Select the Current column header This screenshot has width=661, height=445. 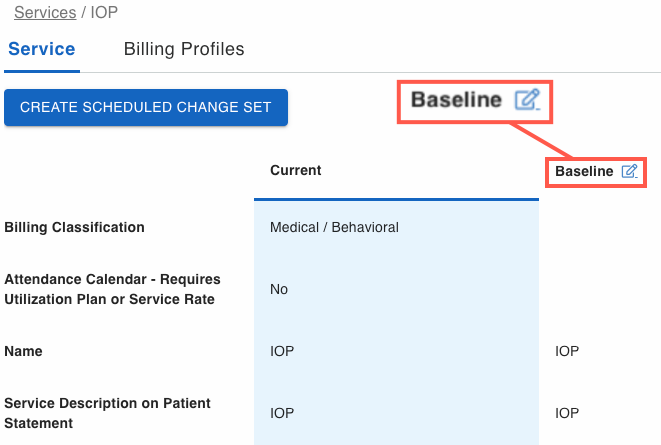[296, 170]
